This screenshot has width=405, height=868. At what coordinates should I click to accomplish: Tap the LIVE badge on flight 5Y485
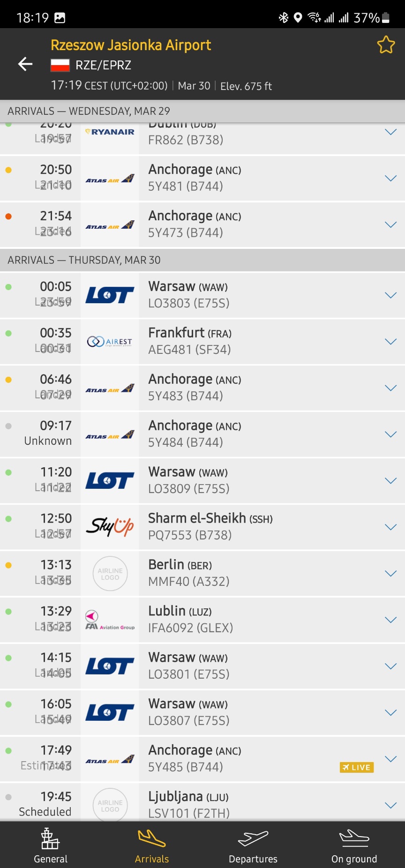(357, 767)
